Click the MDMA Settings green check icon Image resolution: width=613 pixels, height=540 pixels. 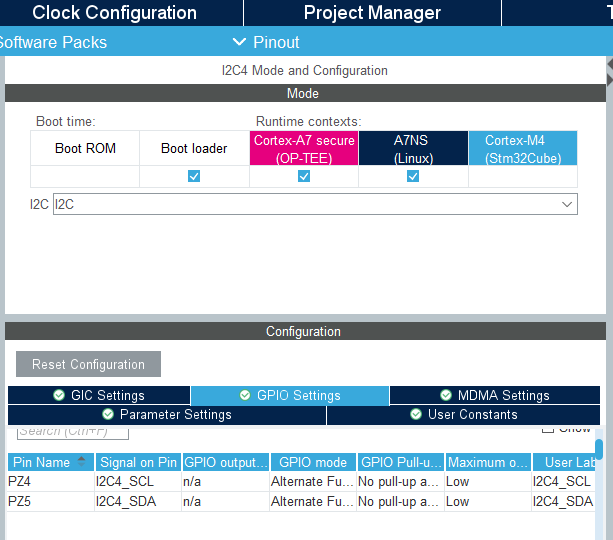click(x=446, y=395)
